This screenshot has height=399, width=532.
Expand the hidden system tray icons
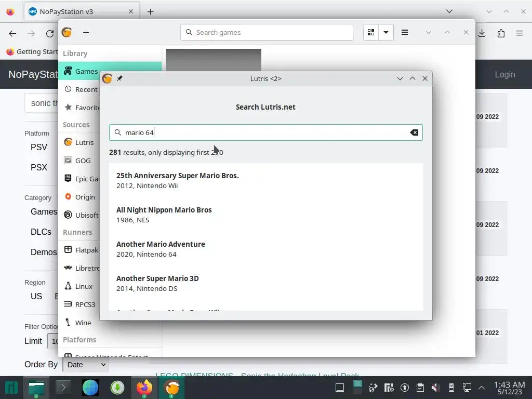482,388
